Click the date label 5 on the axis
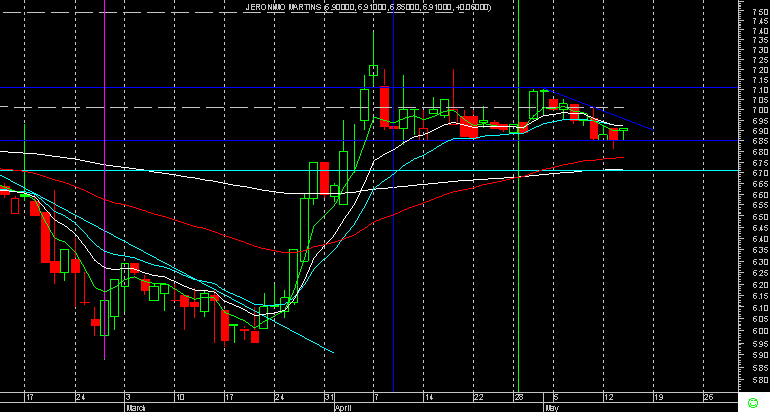The height and width of the screenshot is (412, 770). [x=556, y=397]
